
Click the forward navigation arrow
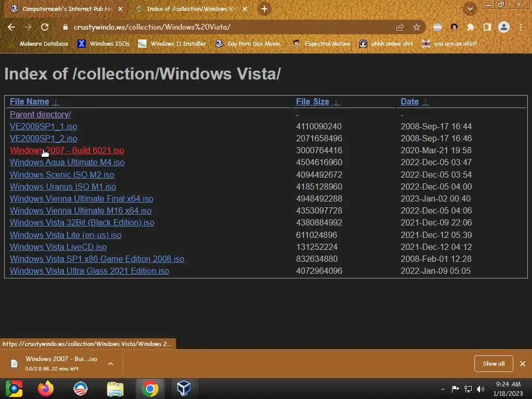[28, 27]
